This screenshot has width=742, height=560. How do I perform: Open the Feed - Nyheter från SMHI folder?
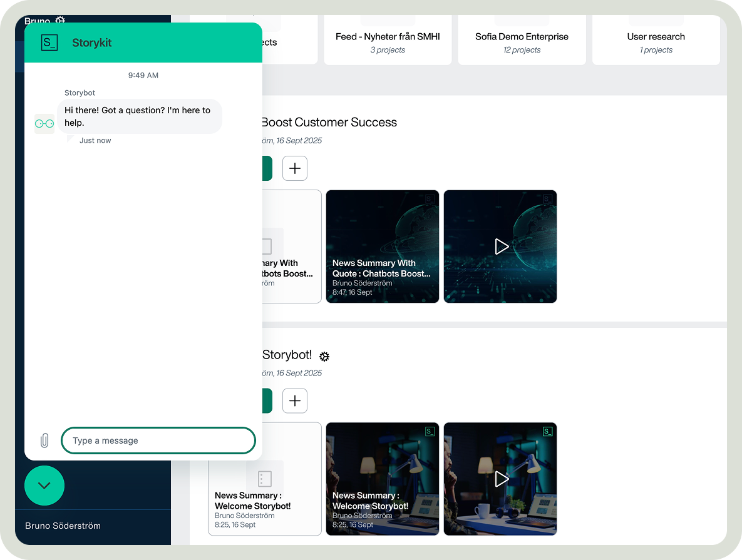(388, 40)
